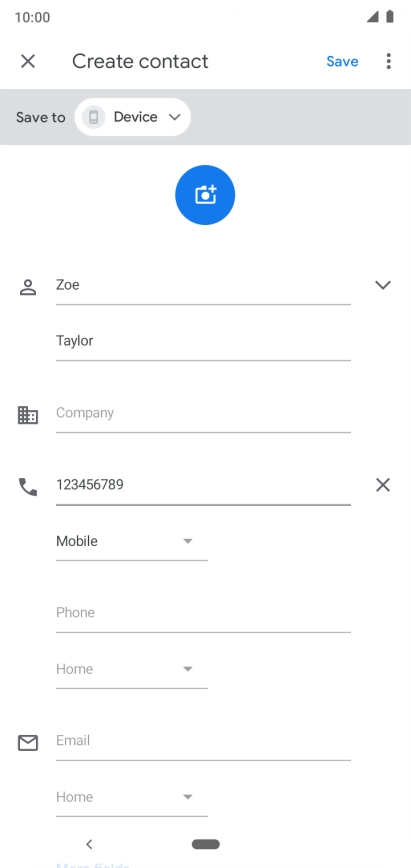Tap the Android back navigation arrow
Image resolution: width=411 pixels, height=868 pixels.
point(89,844)
